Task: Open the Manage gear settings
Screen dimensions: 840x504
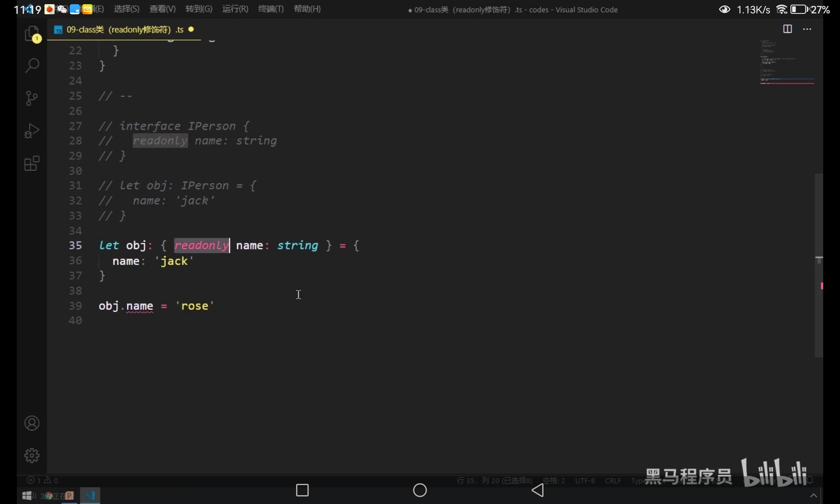Action: point(32,455)
